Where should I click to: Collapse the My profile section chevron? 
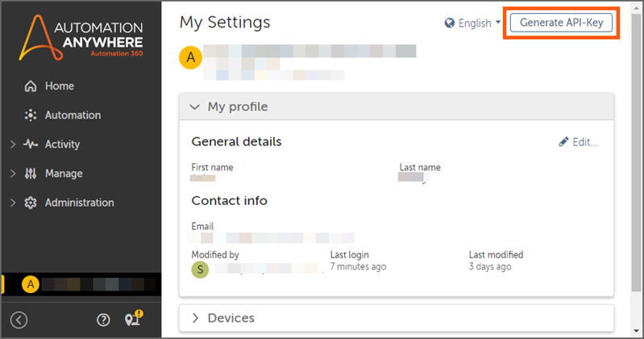195,107
